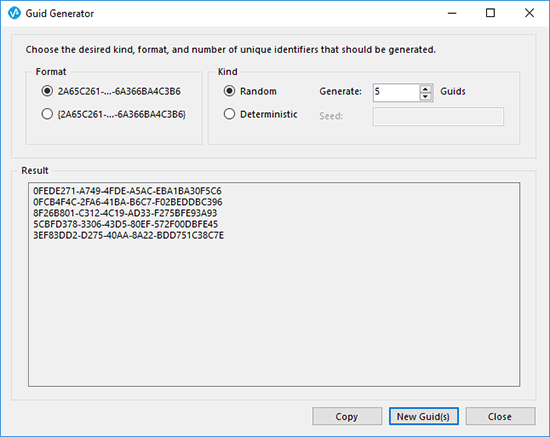Click the Seed: label
This screenshot has height=437, width=550.
click(x=331, y=116)
